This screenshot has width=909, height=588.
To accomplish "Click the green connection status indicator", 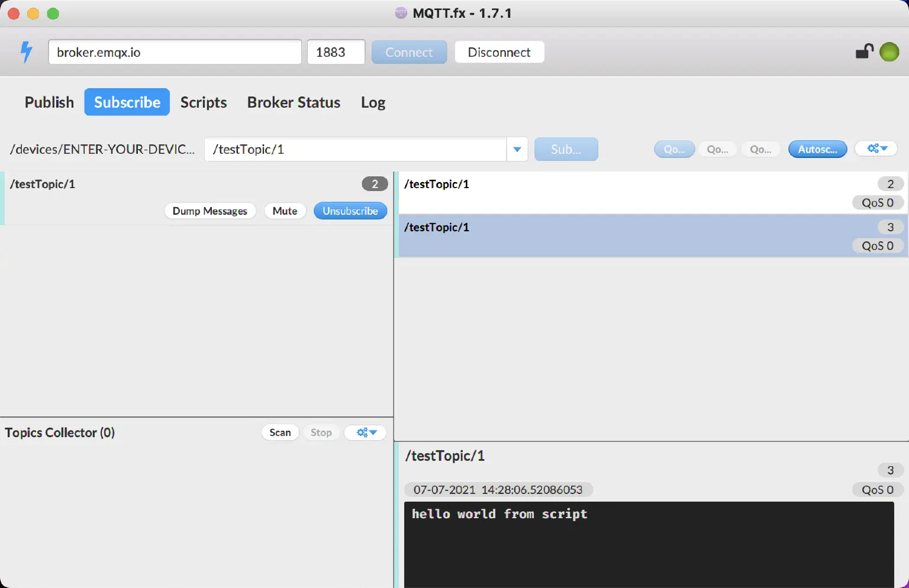I will [889, 52].
